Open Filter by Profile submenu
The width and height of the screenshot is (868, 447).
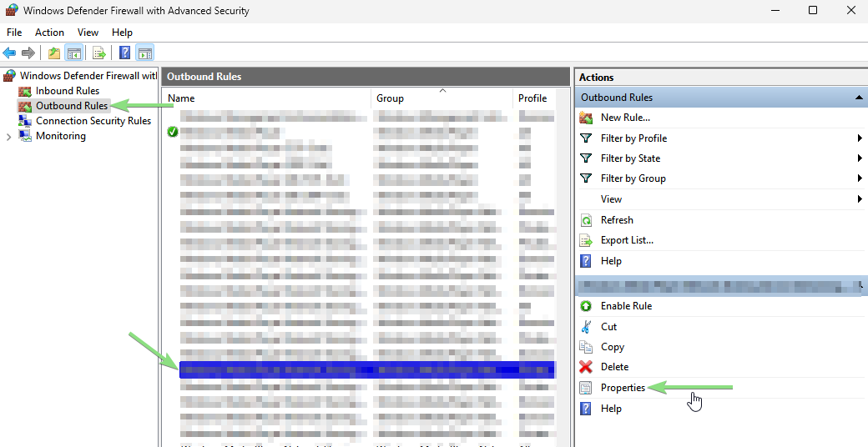[633, 138]
